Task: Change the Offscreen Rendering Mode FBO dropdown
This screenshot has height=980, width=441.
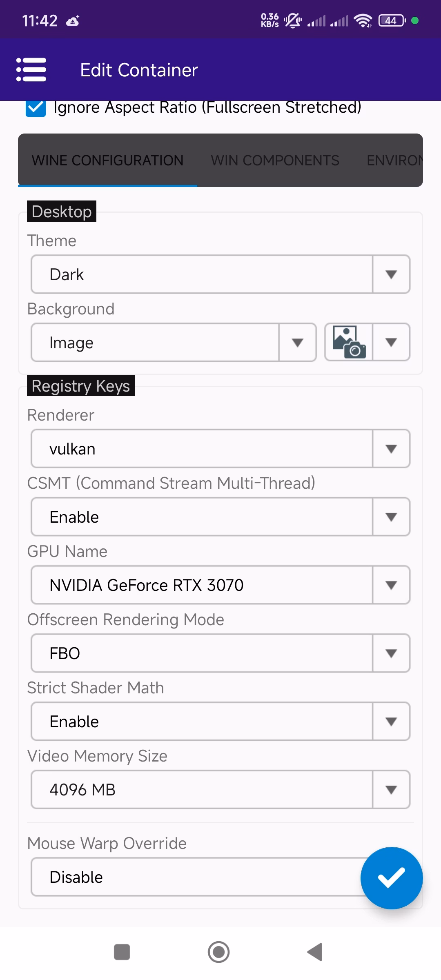Action: coord(220,653)
